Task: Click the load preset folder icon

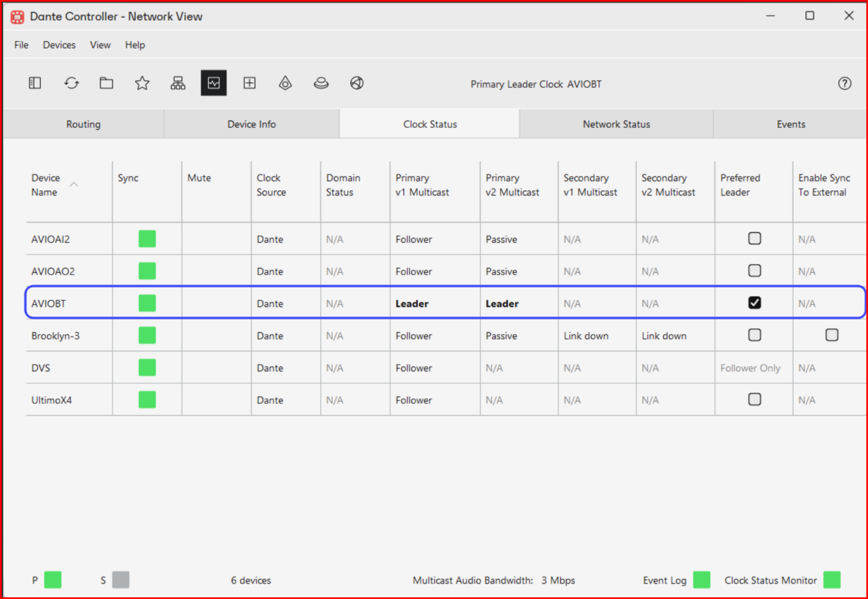Action: [106, 83]
